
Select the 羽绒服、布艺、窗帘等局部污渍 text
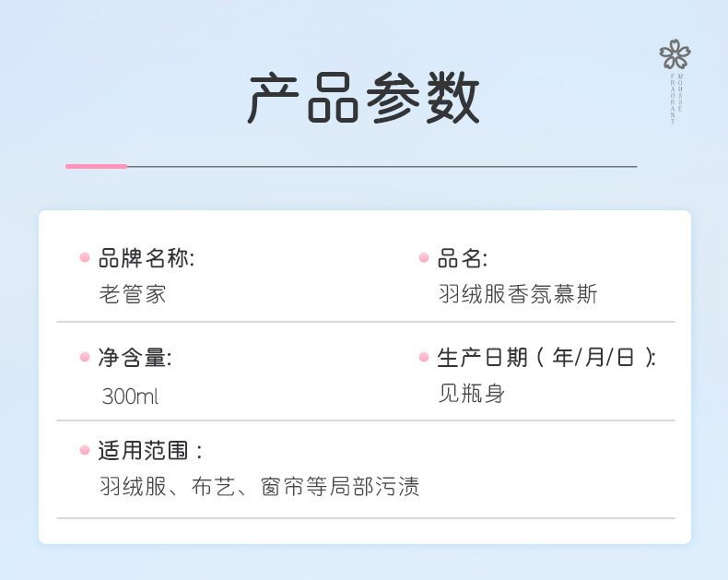259,487
